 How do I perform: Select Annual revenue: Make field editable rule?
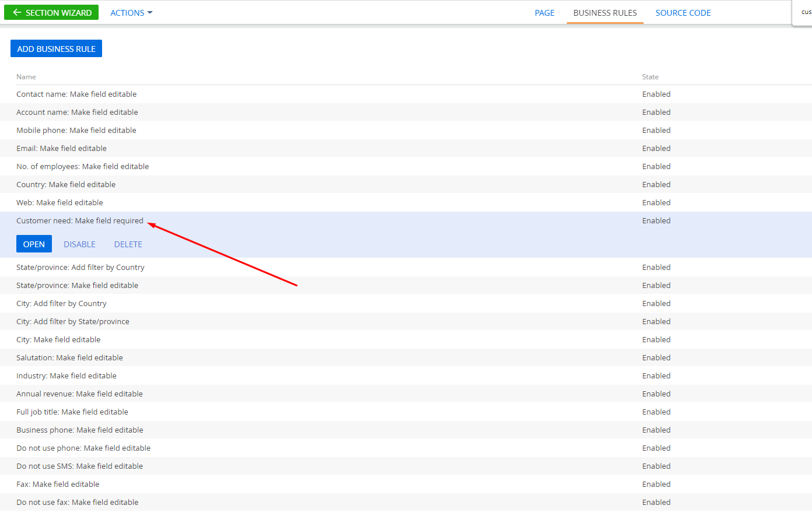[406, 394]
